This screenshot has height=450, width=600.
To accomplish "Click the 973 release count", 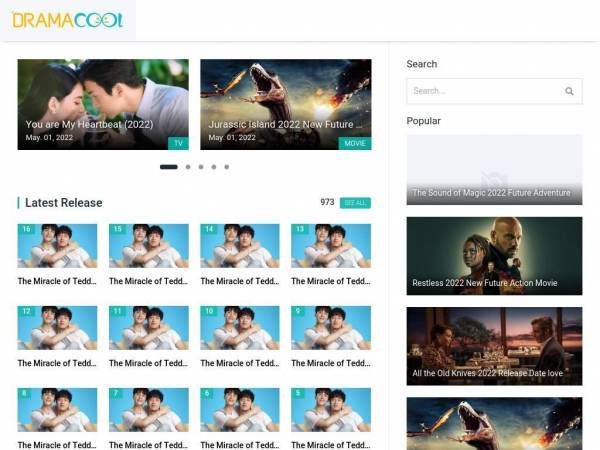I will 327,202.
